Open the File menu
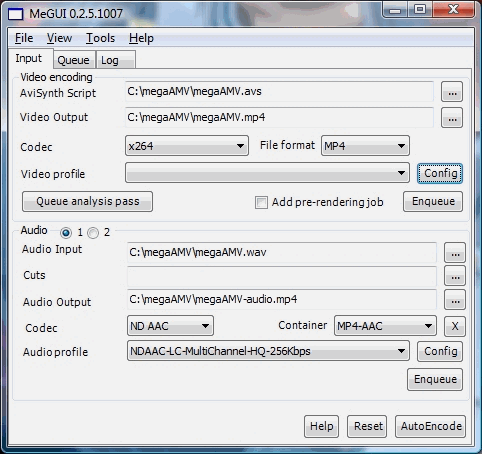Screen dimensions: 482x454 [24, 38]
